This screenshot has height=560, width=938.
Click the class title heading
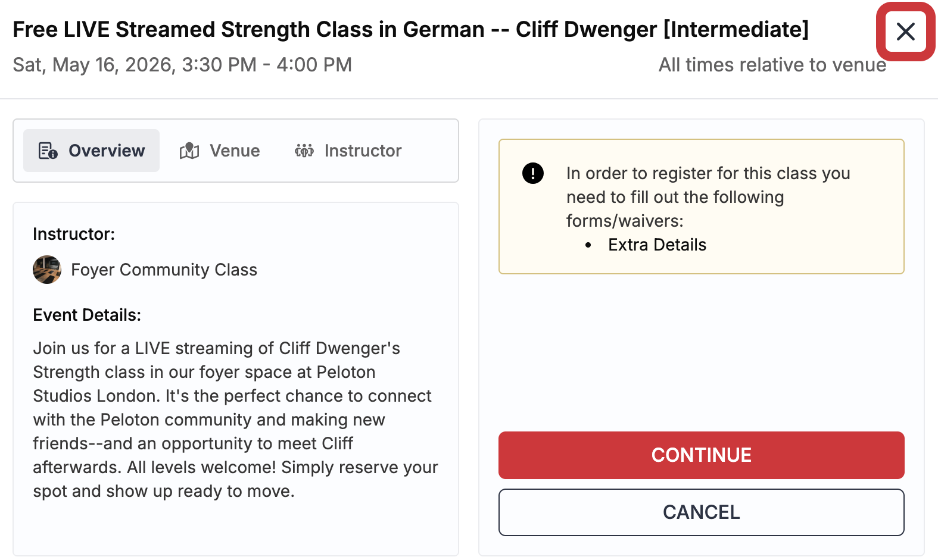click(410, 29)
